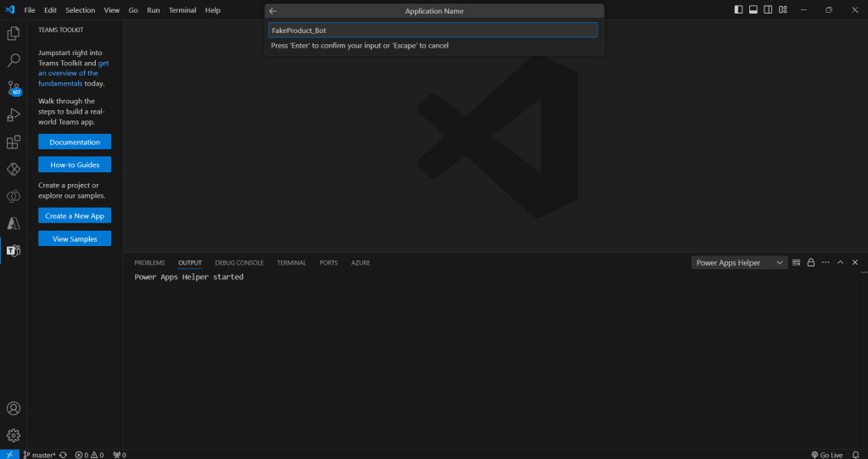Open the Extensions view icon

pyautogui.click(x=14, y=142)
